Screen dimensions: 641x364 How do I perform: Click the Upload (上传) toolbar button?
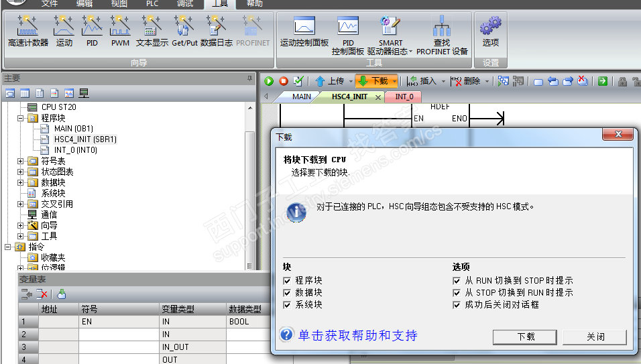click(x=329, y=81)
